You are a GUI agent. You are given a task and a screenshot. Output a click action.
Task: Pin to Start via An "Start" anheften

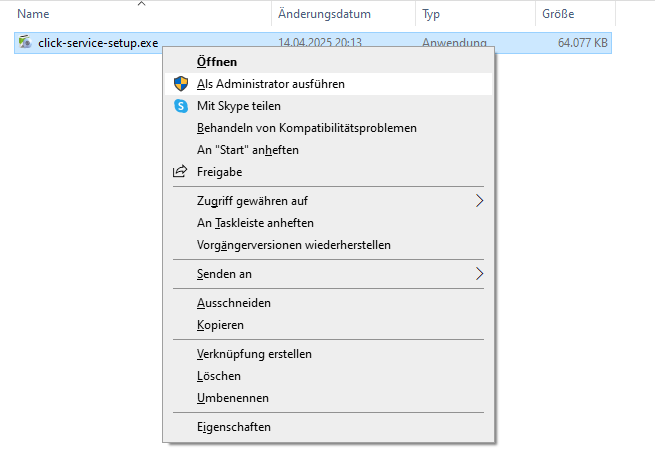328,150
